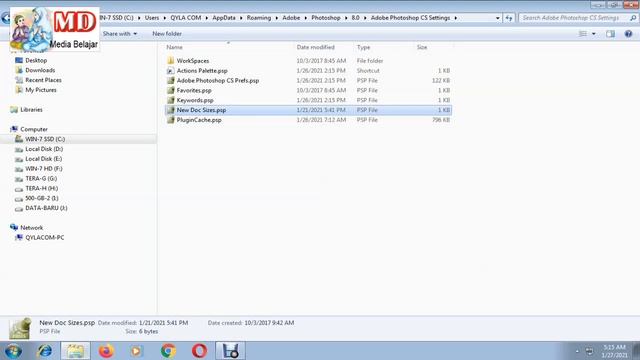Image resolution: width=640 pixels, height=360 pixels.
Task: Open My Pictures in navigation pane
Action: point(41,90)
